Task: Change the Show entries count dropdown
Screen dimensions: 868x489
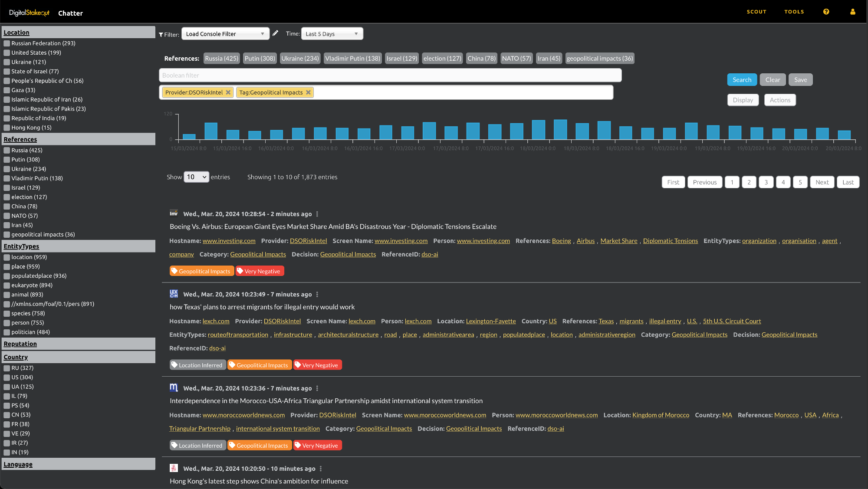Action: tap(196, 177)
